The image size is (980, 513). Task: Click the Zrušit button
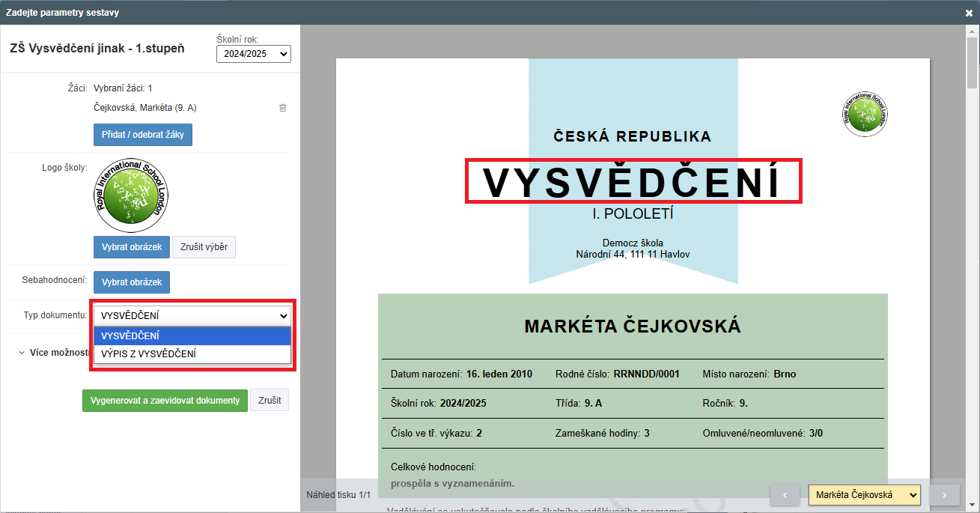[x=270, y=400]
